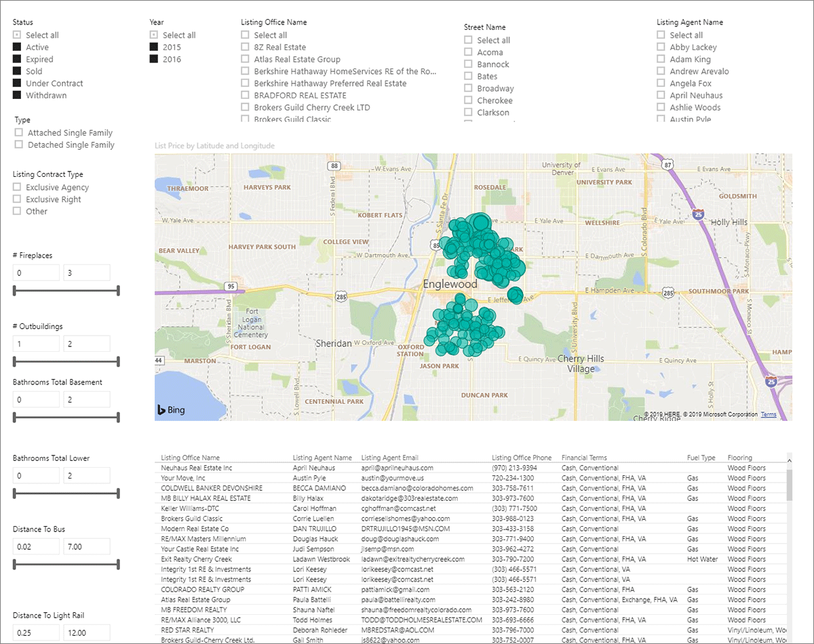This screenshot has width=814, height=644.
Task: Click the Bathrooms Total Basement slider
Action: pyautogui.click(x=66, y=417)
